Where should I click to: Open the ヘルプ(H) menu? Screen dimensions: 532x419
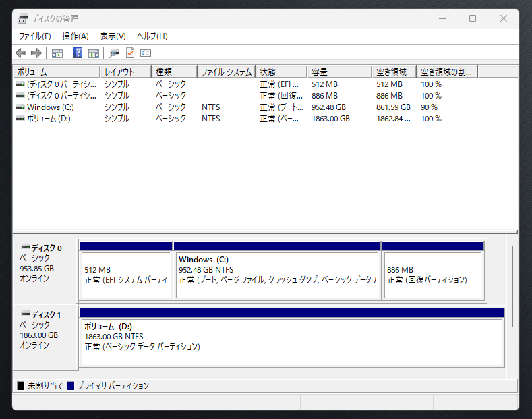click(152, 36)
